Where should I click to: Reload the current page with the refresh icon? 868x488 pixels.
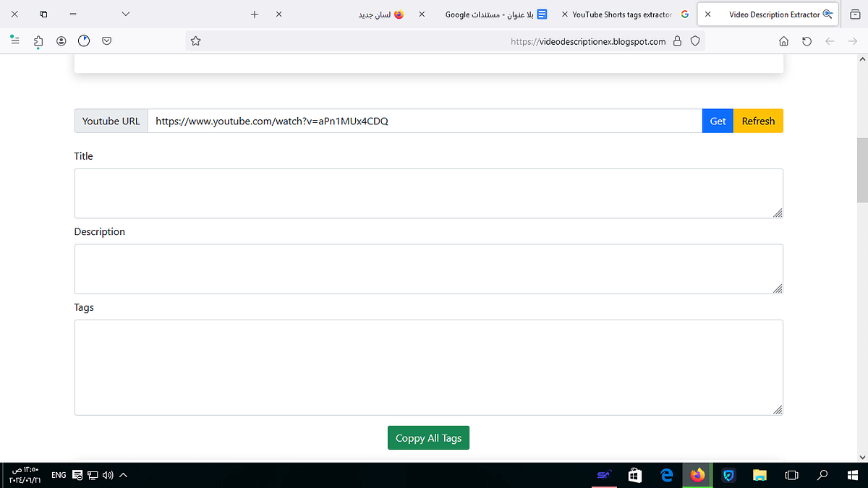pyautogui.click(x=807, y=41)
